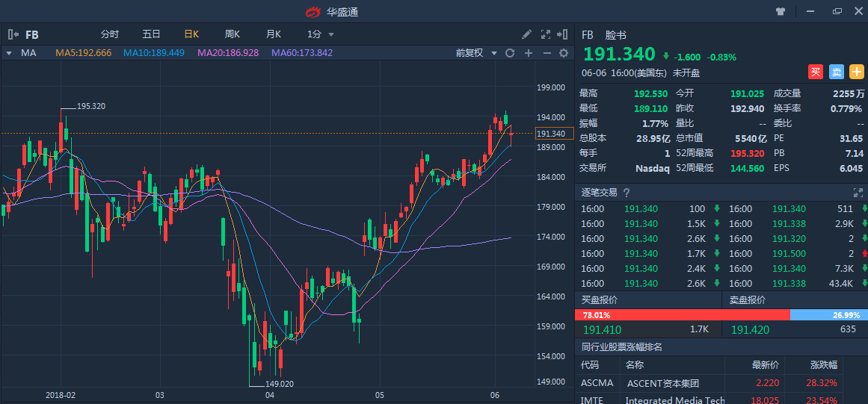Click the 逐笔交易 help question mark
868x404 pixels.
tap(627, 193)
